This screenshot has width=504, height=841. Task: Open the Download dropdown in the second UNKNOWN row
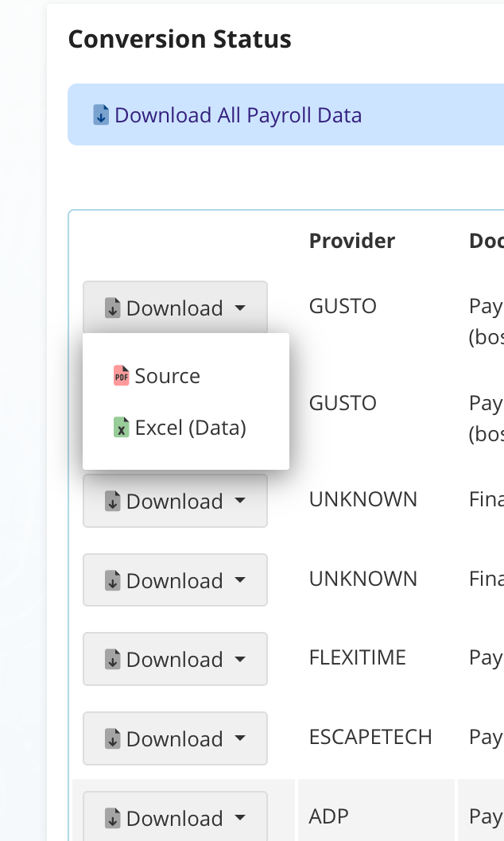click(176, 580)
